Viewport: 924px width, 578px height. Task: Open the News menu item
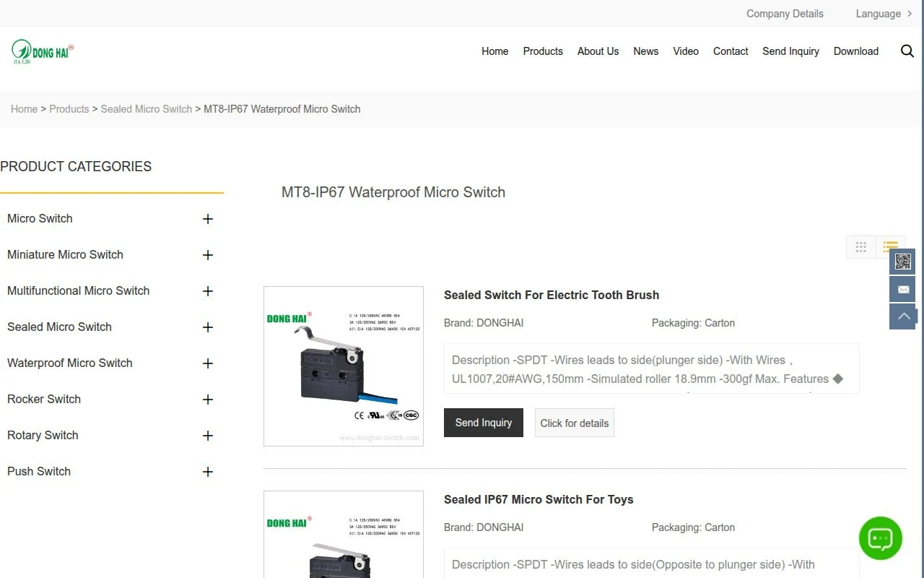pyautogui.click(x=646, y=51)
